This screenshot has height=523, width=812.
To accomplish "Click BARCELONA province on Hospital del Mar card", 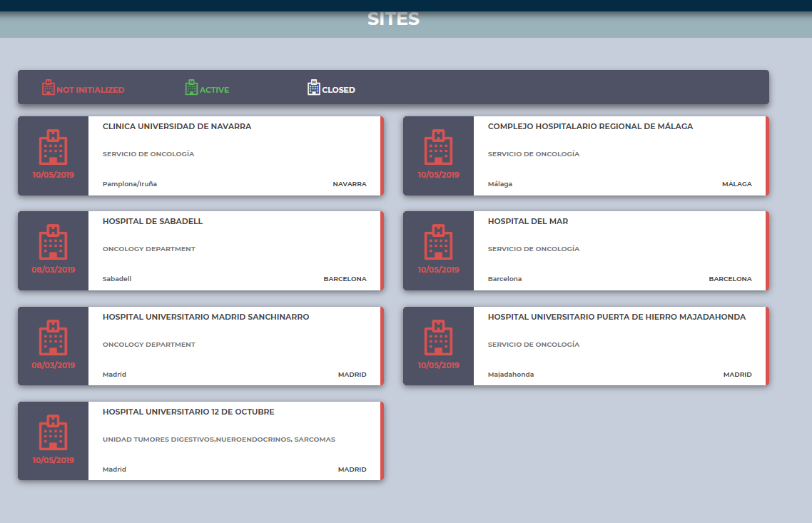I will pyautogui.click(x=730, y=278).
